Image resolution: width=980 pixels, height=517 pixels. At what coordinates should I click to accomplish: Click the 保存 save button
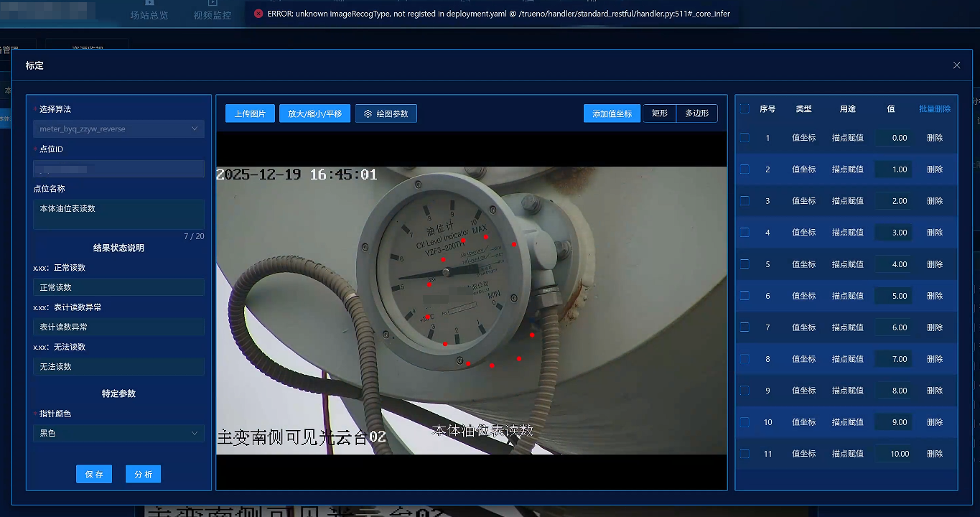point(94,475)
